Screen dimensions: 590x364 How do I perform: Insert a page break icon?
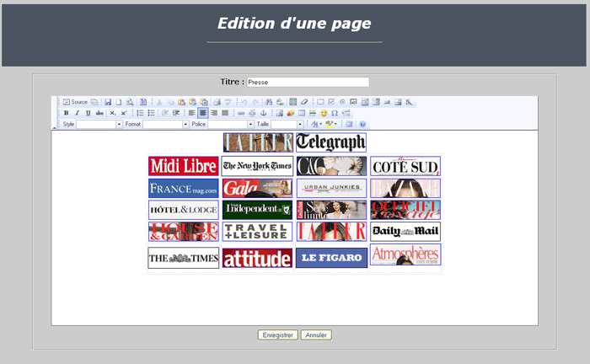tap(346, 113)
